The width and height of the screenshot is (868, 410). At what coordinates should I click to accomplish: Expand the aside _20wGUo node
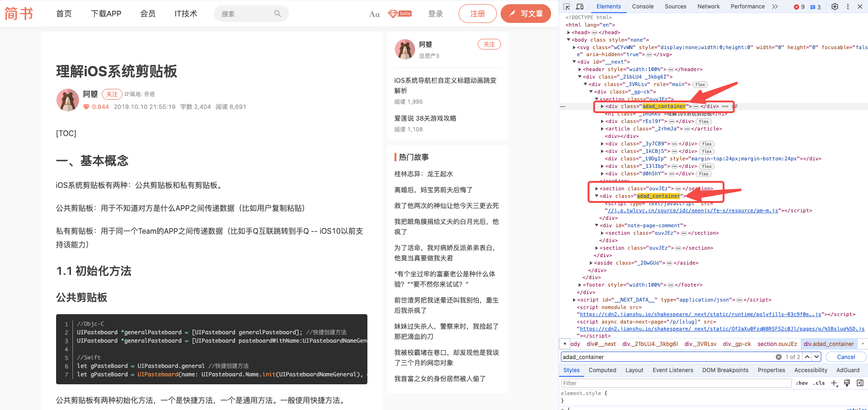(591, 263)
